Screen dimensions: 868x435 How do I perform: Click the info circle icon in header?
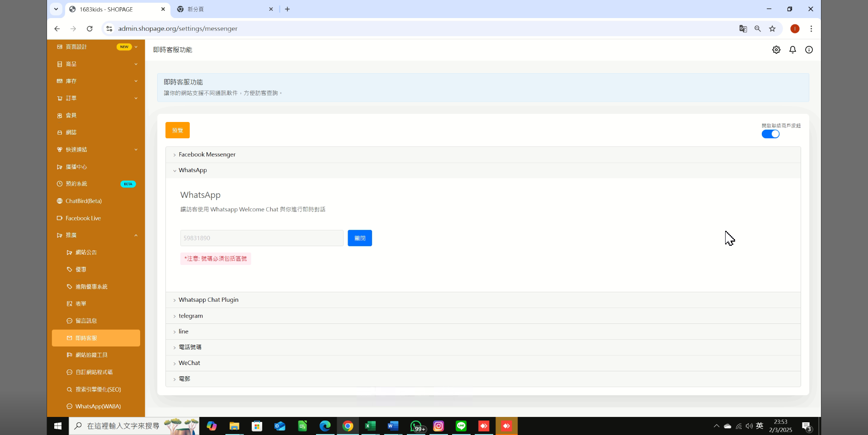point(809,50)
